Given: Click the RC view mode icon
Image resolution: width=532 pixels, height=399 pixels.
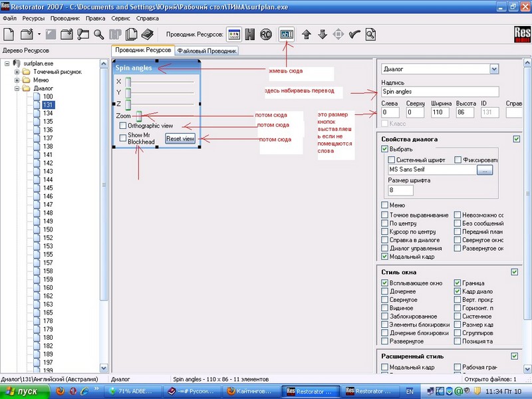Looking at the screenshot, I should coord(267,34).
